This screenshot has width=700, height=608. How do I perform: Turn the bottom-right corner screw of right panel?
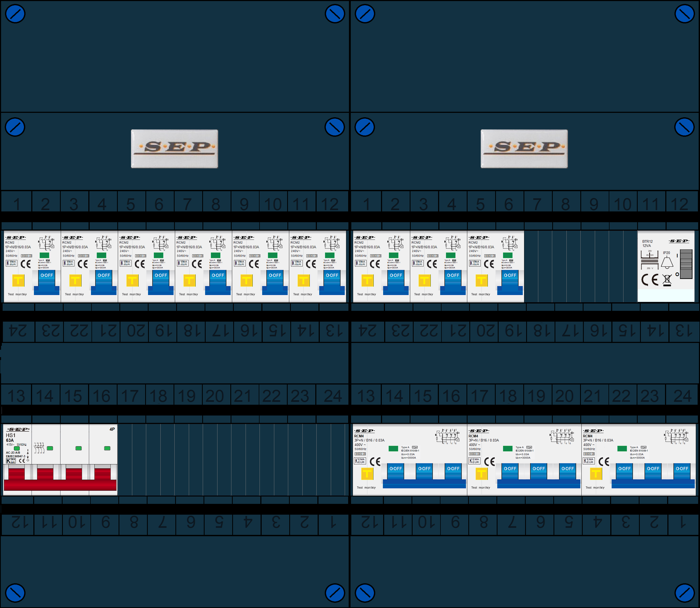click(x=684, y=593)
